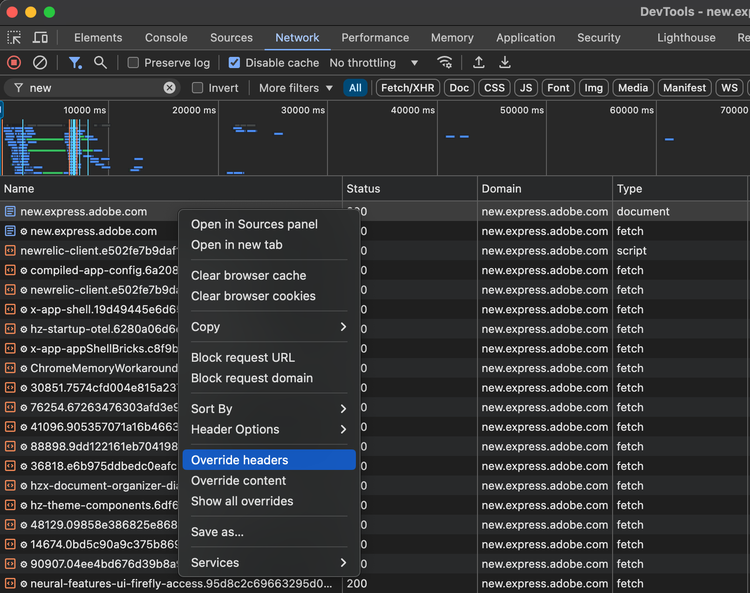Select the Fetch/XHR filter button
The width and height of the screenshot is (750, 593).
click(x=407, y=88)
